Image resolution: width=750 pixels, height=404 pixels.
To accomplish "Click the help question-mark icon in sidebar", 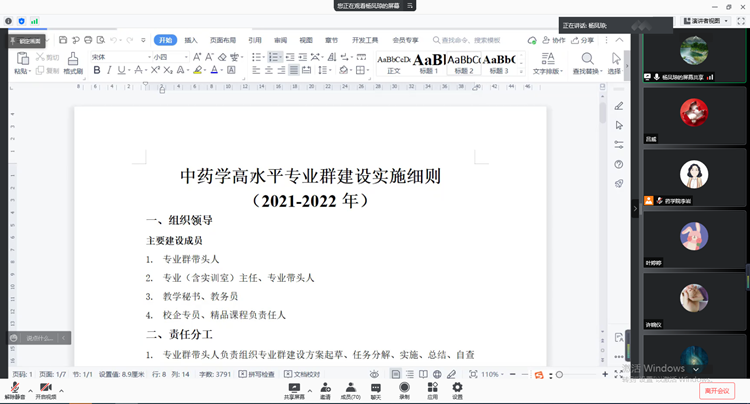I will pos(619,164).
